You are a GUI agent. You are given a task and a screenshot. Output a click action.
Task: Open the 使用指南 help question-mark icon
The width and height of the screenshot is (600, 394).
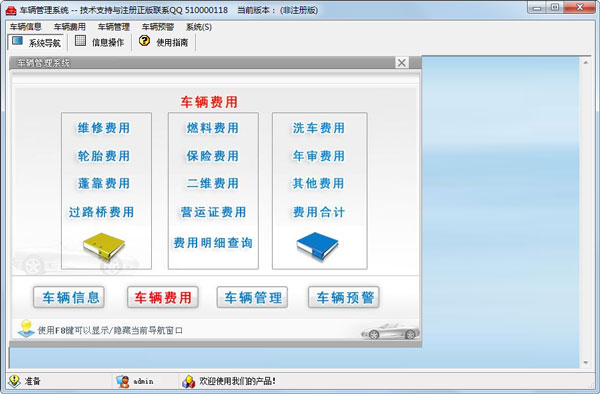[144, 41]
